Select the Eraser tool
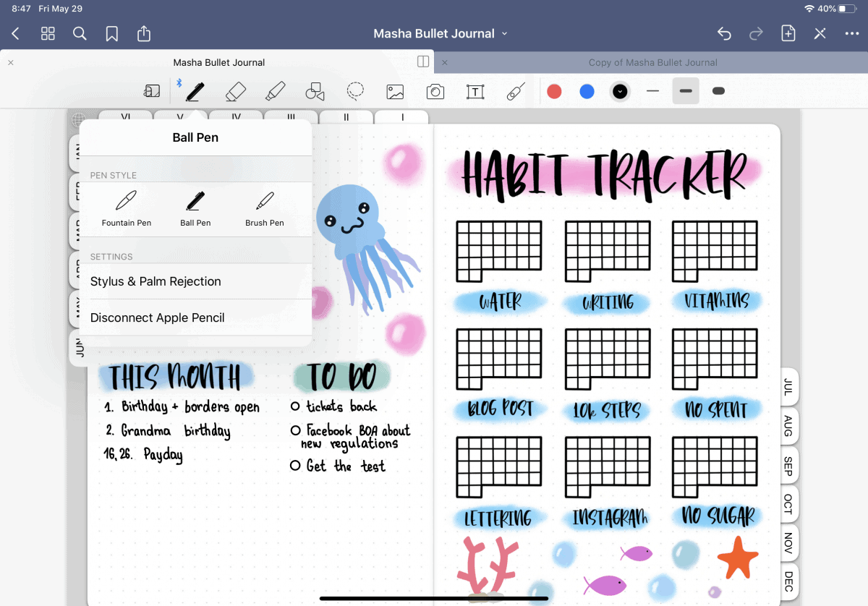Image resolution: width=868 pixels, height=606 pixels. [234, 91]
